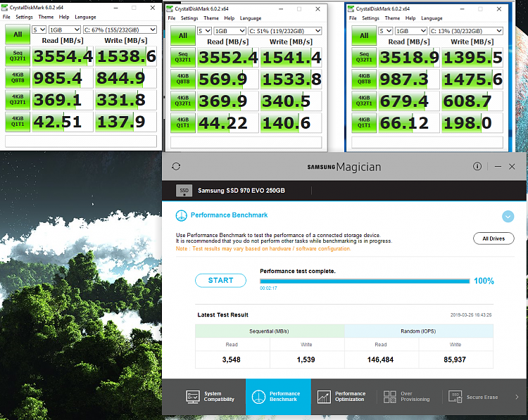The height and width of the screenshot is (420, 528).
Task: Select random read IOPS value 146,484
Action: 380,359
